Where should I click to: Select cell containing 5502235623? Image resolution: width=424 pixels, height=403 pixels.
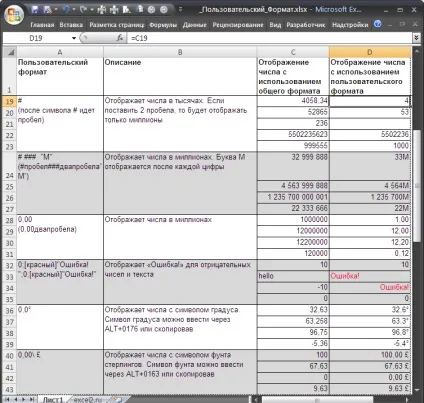point(293,135)
